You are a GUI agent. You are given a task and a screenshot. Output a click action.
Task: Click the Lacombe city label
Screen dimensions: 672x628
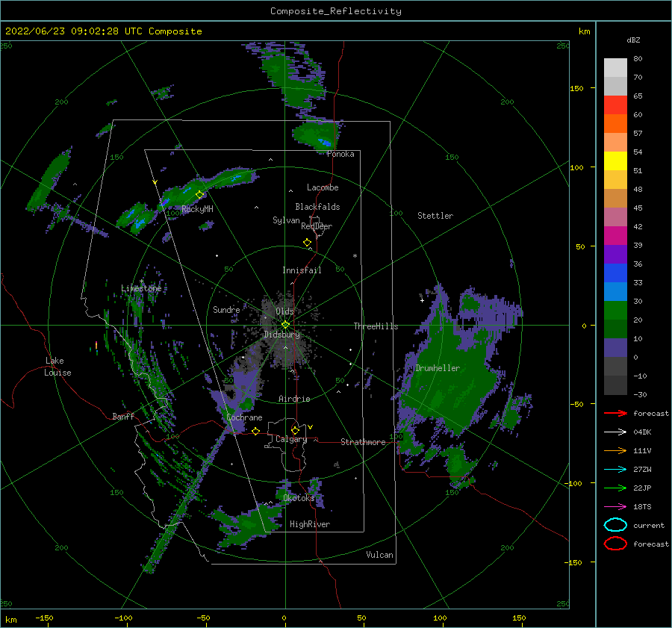coord(323,187)
